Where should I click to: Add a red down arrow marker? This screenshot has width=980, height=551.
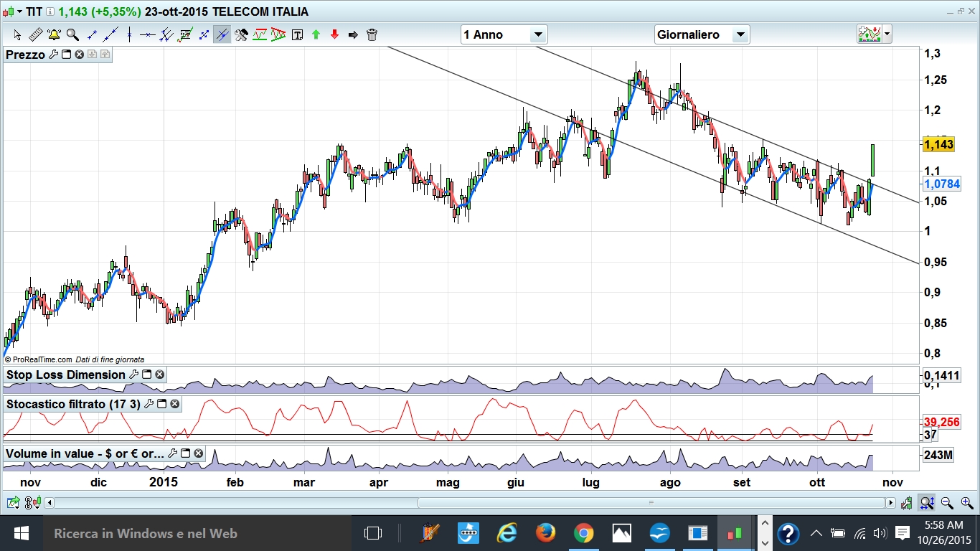334,34
